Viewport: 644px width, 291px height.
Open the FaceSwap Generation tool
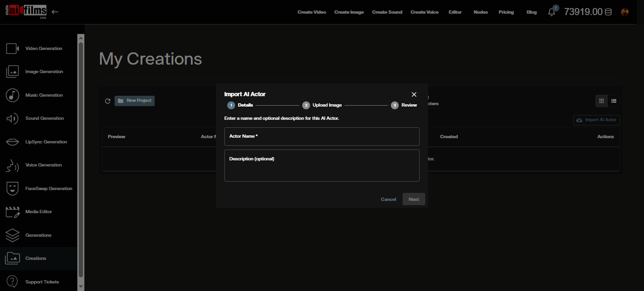[11, 188]
